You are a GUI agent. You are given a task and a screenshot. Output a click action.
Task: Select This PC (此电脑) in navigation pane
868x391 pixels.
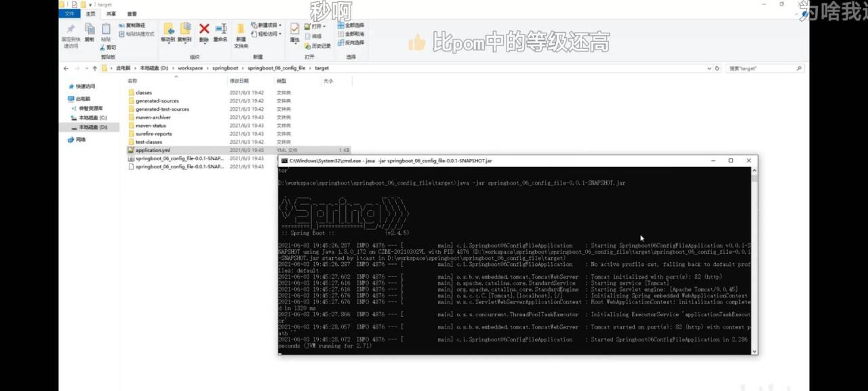click(79, 99)
